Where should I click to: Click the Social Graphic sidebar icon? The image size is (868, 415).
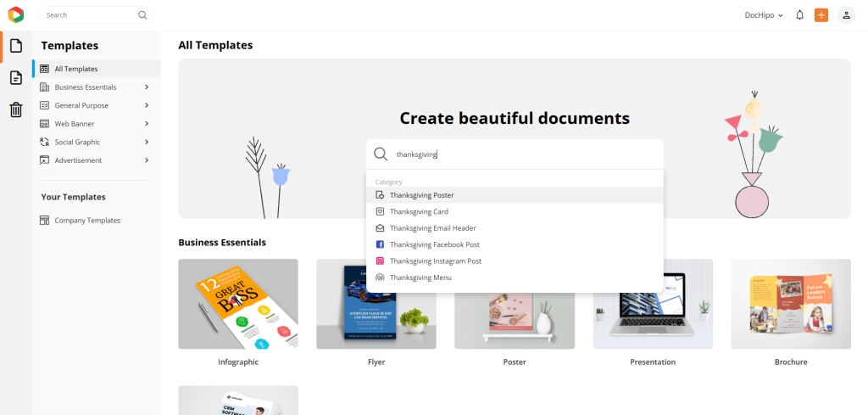pos(44,142)
